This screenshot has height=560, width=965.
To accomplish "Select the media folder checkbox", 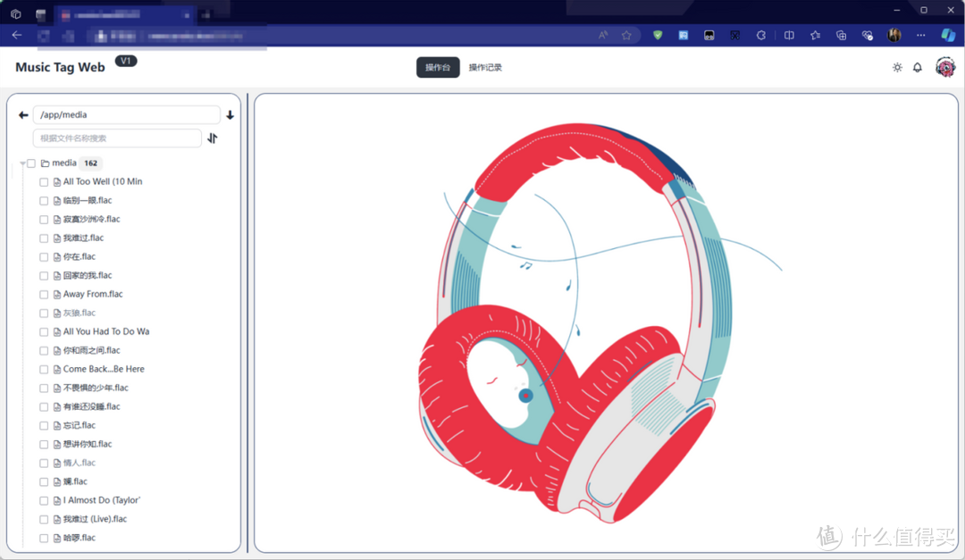I will coord(31,163).
